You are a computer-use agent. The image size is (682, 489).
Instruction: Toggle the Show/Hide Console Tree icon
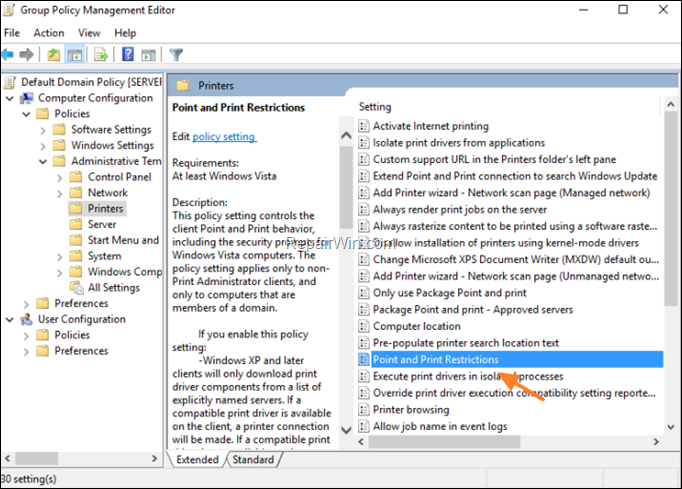pos(74,55)
